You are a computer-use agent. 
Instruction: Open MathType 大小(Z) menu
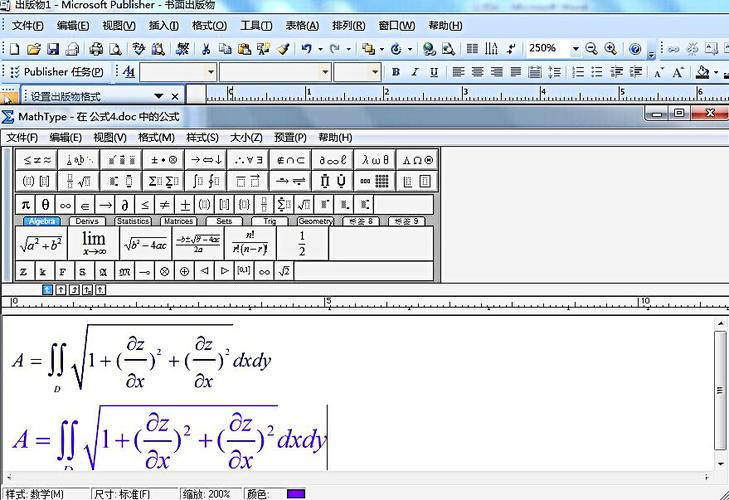point(246,138)
